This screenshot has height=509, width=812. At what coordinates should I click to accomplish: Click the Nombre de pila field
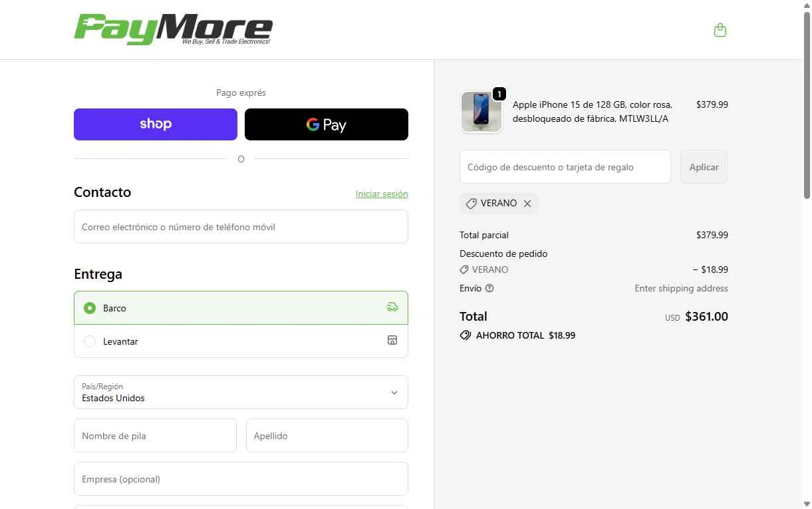click(155, 436)
